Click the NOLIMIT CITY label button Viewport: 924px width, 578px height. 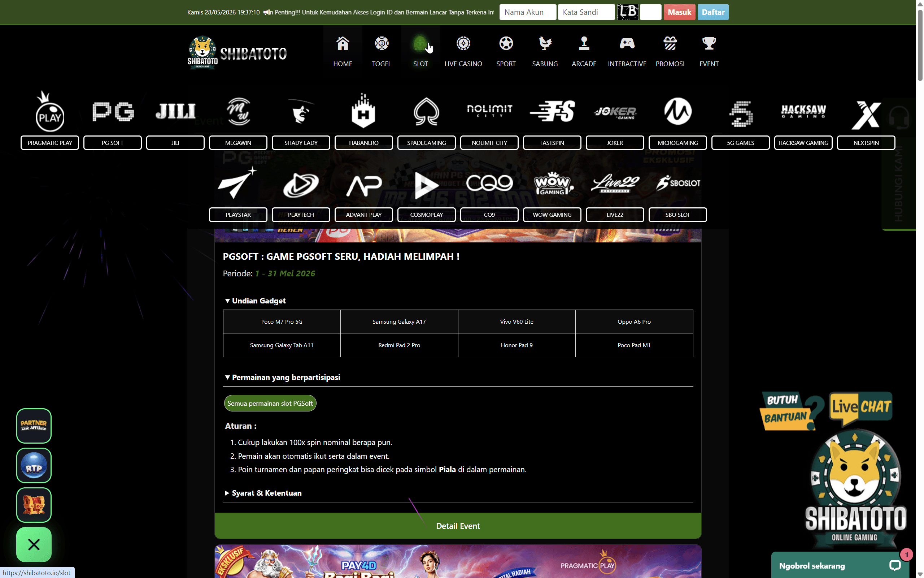pyautogui.click(x=489, y=143)
